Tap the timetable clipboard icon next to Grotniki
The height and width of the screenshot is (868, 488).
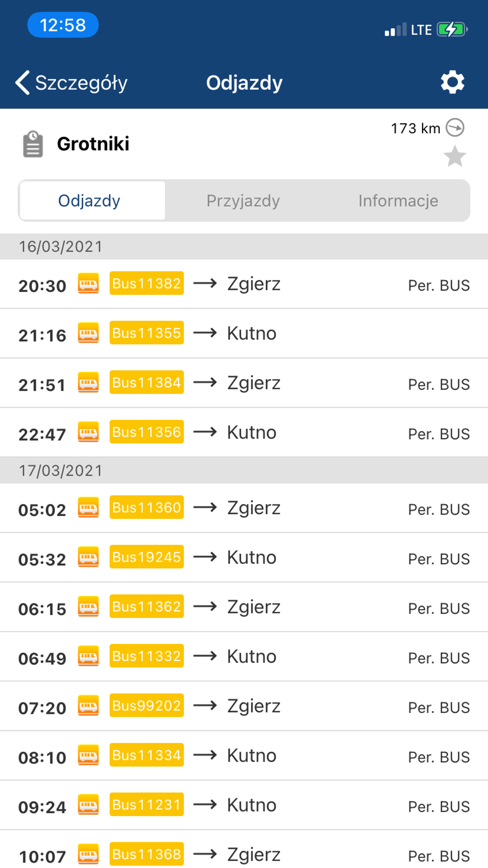tap(33, 144)
